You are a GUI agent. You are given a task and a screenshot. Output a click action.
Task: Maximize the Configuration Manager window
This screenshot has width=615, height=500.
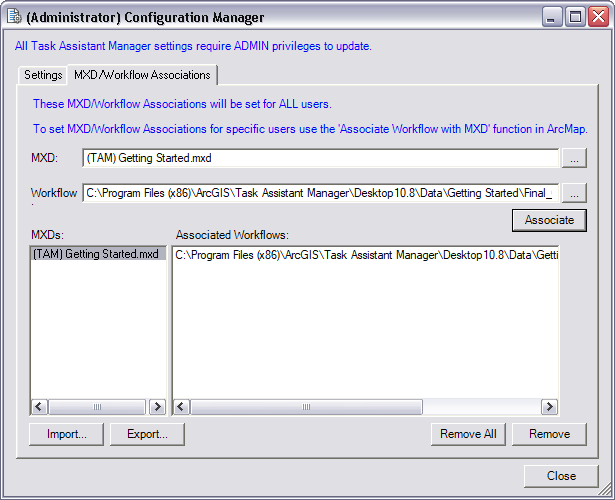point(575,17)
